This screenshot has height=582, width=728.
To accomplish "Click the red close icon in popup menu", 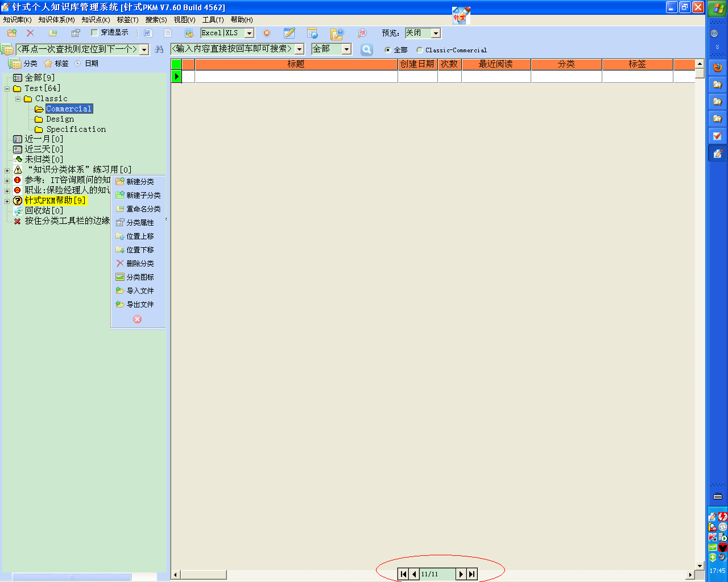I will coord(137,319).
